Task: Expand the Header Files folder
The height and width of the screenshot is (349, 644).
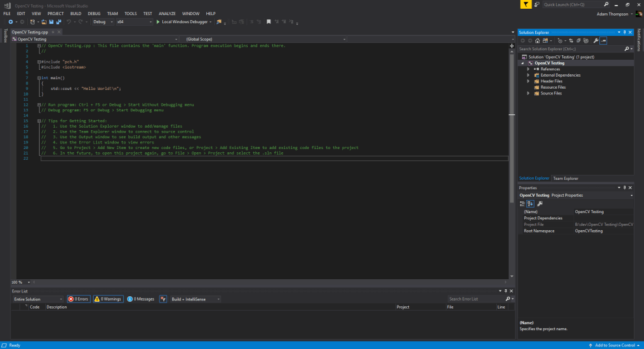Action: (528, 81)
